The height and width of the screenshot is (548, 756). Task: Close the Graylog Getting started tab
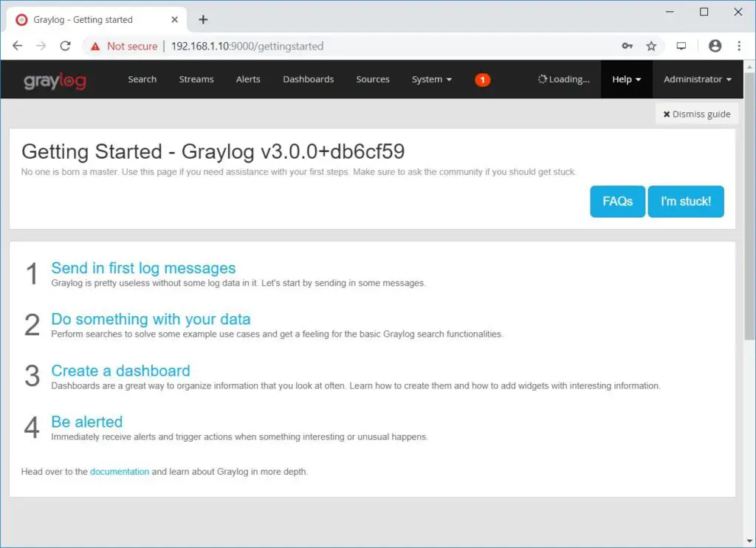[x=174, y=19]
